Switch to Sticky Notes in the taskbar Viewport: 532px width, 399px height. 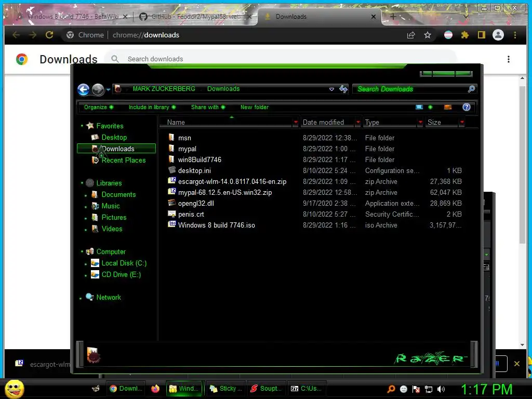coord(225,389)
